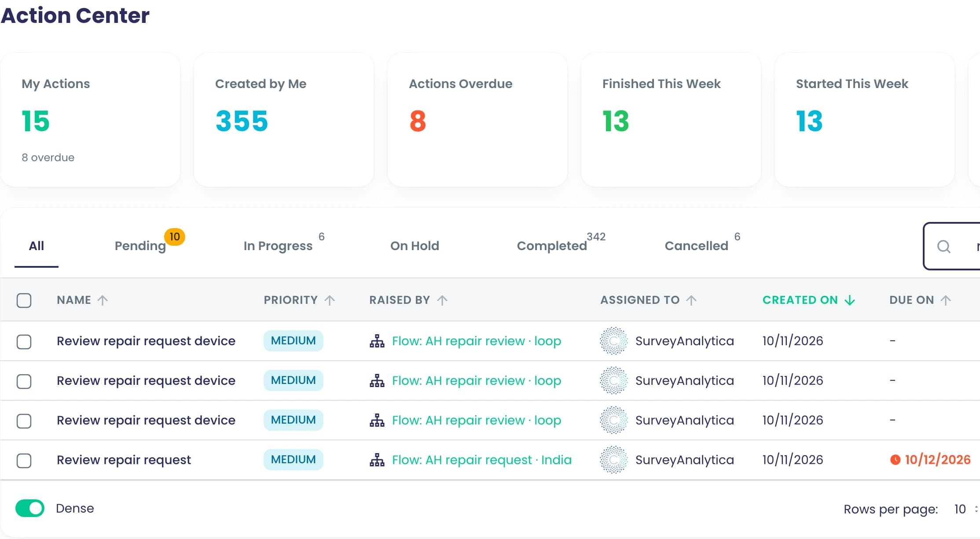Viewport: 980px width, 539px height.
Task: Click the Review repair request action name
Action: pos(124,460)
